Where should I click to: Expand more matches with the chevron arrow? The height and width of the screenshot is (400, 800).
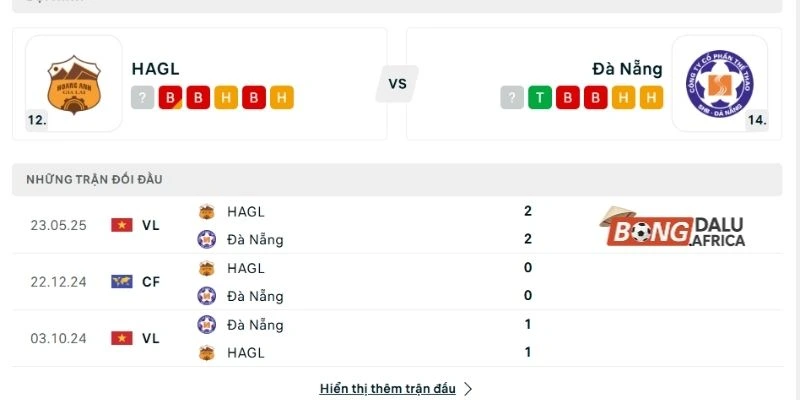tap(468, 388)
